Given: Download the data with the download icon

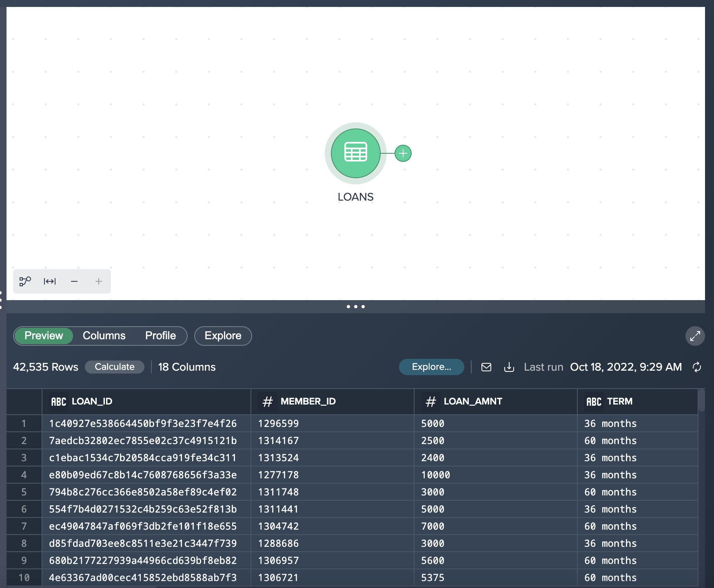Looking at the screenshot, I should (x=509, y=367).
